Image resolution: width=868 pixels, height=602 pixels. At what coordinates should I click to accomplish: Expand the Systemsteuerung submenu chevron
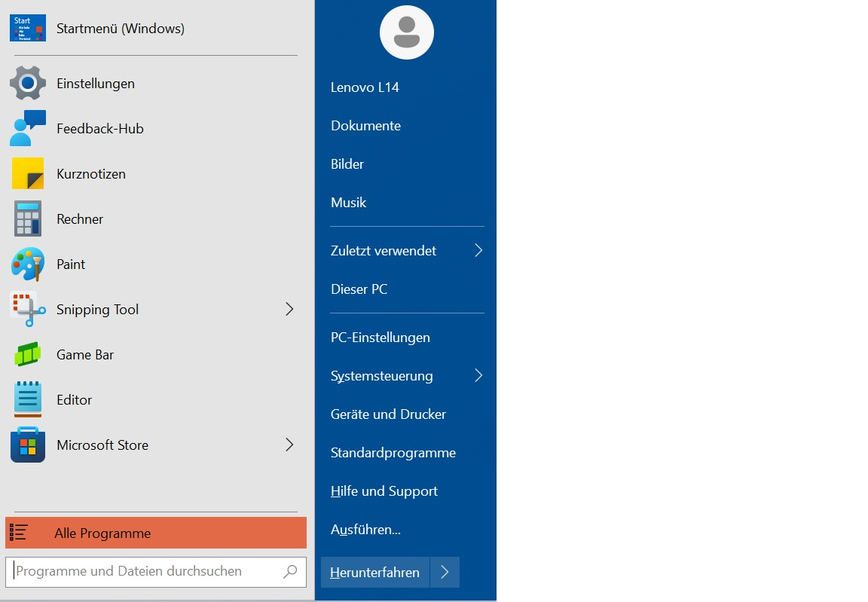[479, 376]
